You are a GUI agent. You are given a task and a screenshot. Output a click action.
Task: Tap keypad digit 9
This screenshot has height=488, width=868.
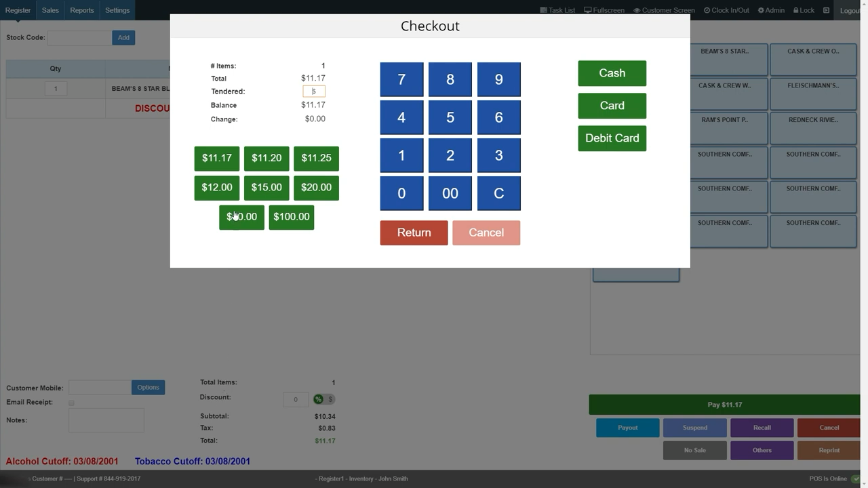coord(499,79)
